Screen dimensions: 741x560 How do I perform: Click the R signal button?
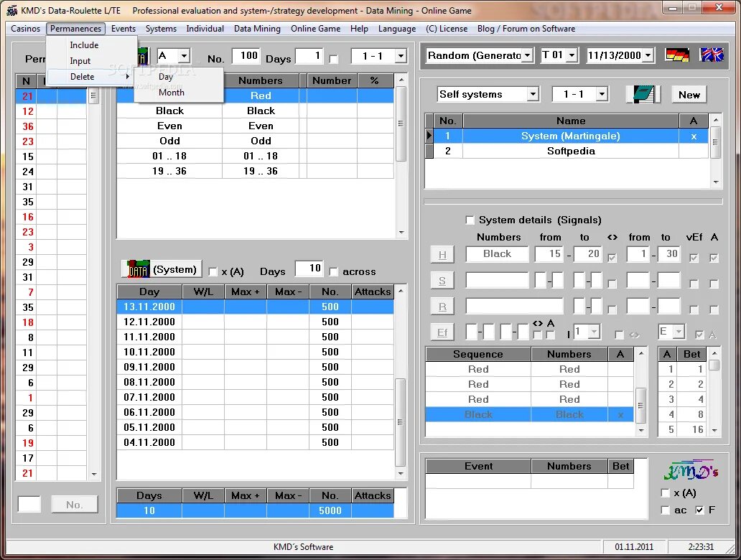[442, 307]
